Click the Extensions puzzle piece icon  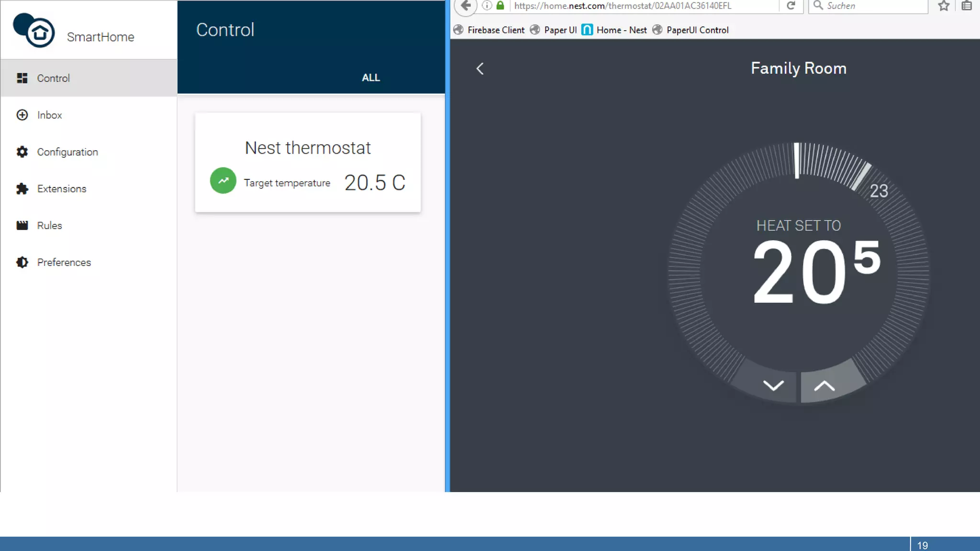pos(22,188)
